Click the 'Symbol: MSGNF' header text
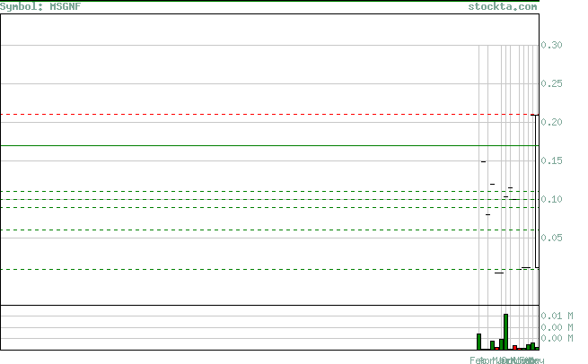588x364 pixels. (40, 7)
